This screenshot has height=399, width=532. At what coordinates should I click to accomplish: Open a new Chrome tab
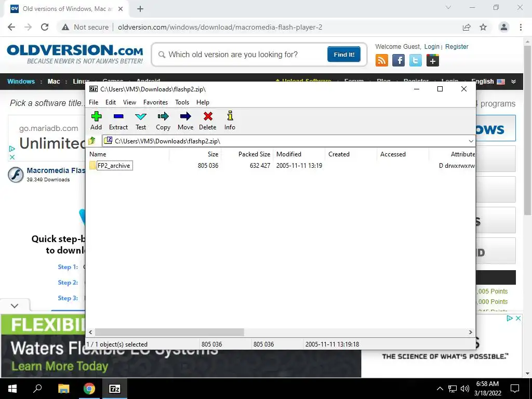click(x=140, y=9)
